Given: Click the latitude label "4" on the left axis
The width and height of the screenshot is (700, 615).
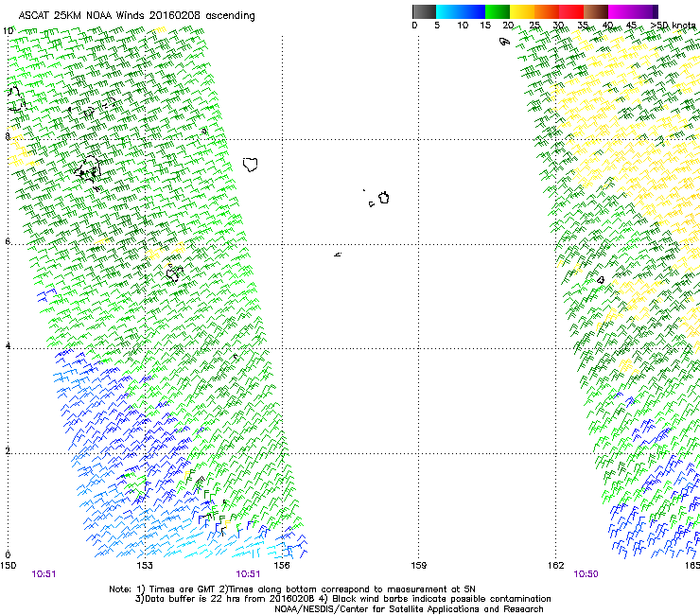Looking at the screenshot, I should click(x=8, y=346).
